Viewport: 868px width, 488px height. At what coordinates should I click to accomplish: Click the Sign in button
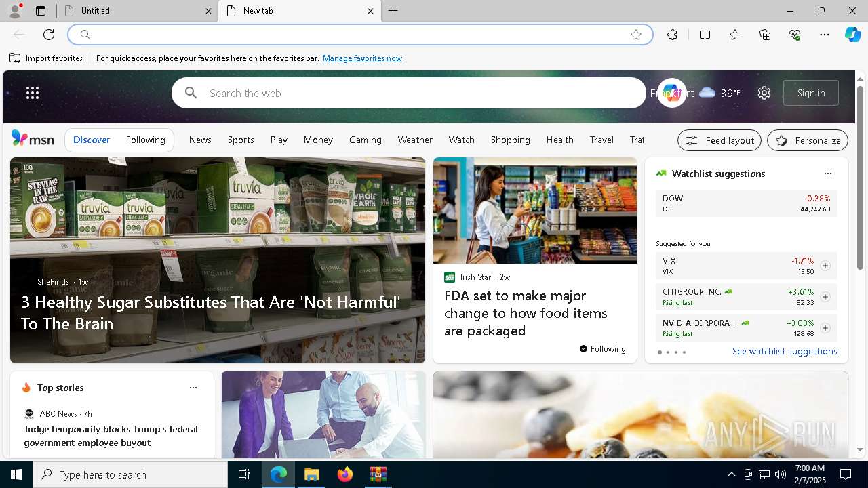click(811, 93)
